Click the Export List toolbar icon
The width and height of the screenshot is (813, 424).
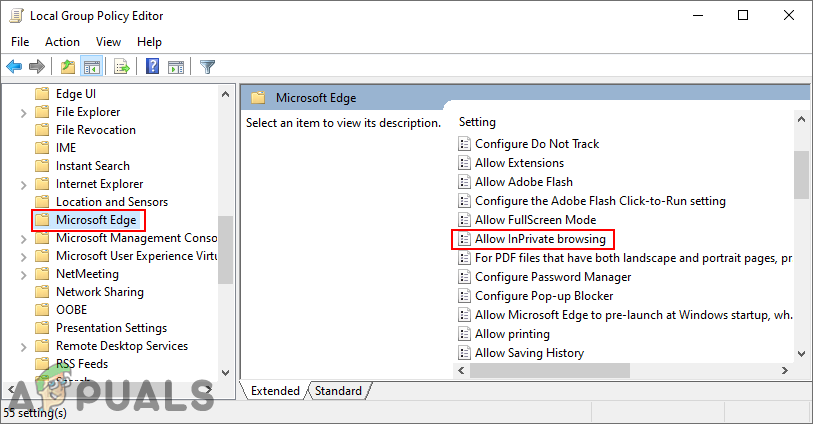(121, 67)
